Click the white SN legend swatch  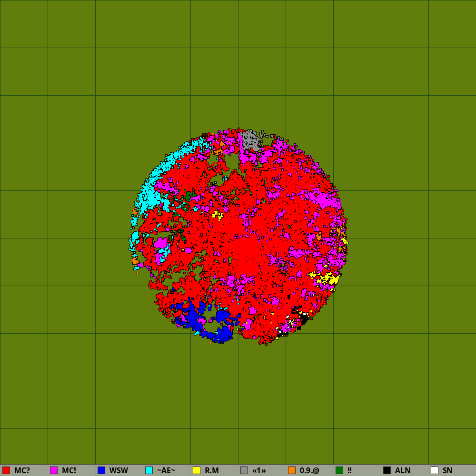[435, 470]
